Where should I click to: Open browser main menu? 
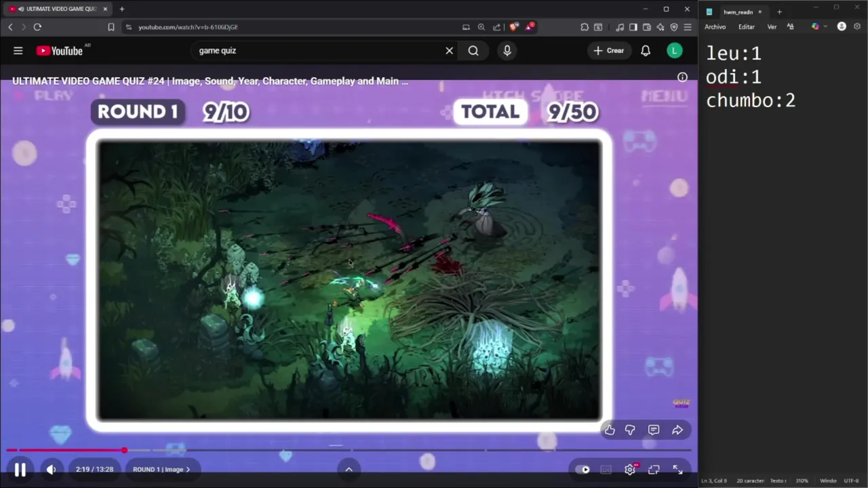coord(688,27)
